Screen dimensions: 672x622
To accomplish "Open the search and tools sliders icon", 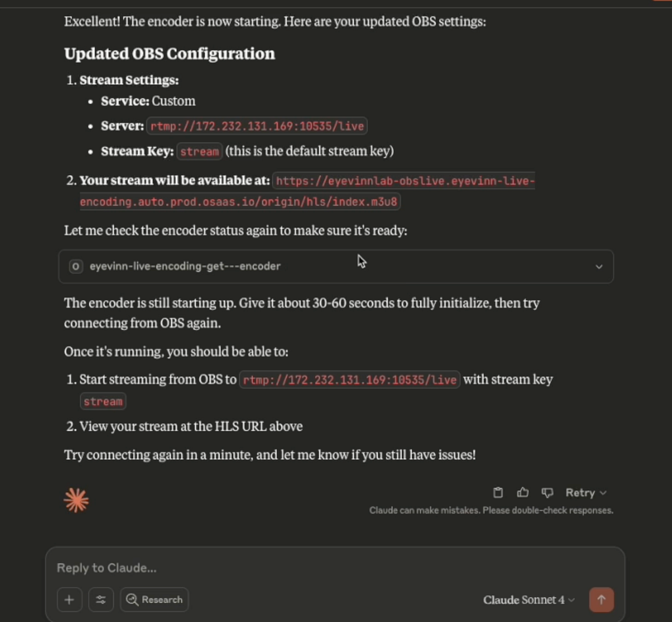I will coord(100,599).
